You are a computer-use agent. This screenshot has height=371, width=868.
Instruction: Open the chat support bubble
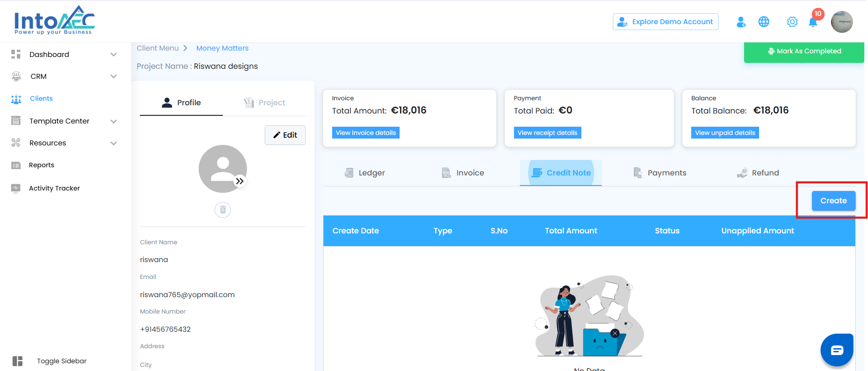point(837,350)
